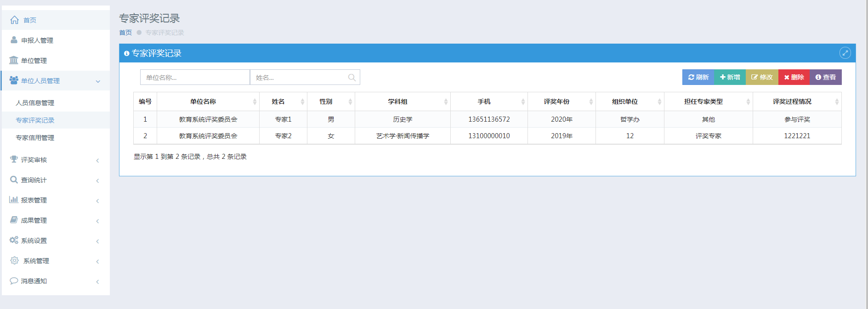Screen dimensions: 868x309
Task: Expand the 查询统计 menu arrow
Action: tap(97, 180)
